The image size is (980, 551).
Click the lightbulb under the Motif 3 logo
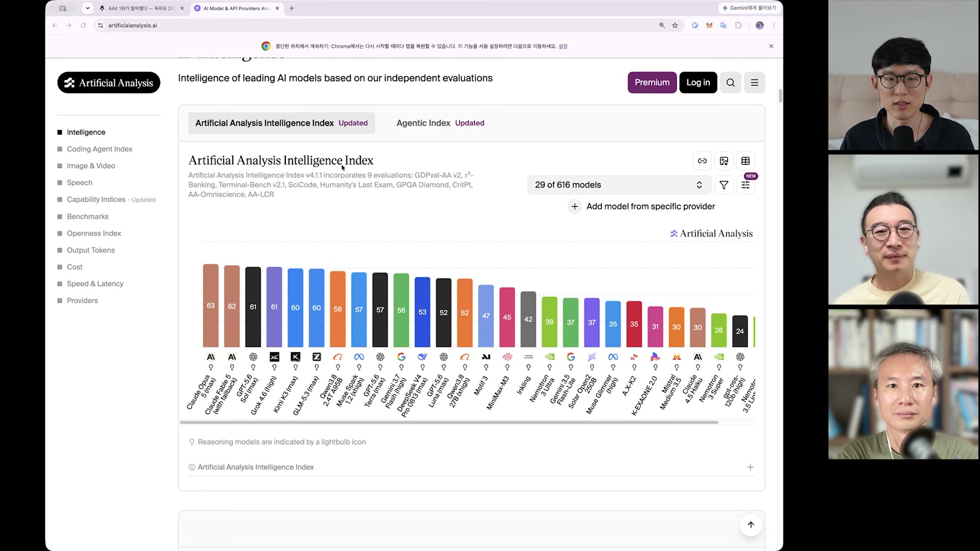(x=486, y=367)
